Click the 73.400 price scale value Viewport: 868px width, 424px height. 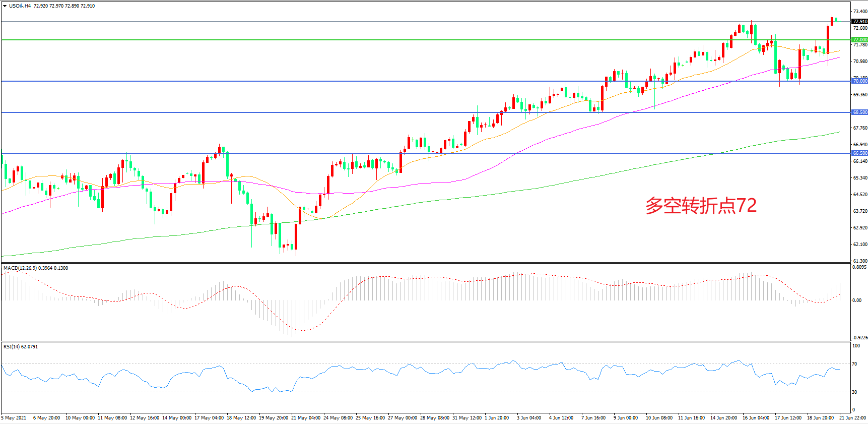pos(860,11)
